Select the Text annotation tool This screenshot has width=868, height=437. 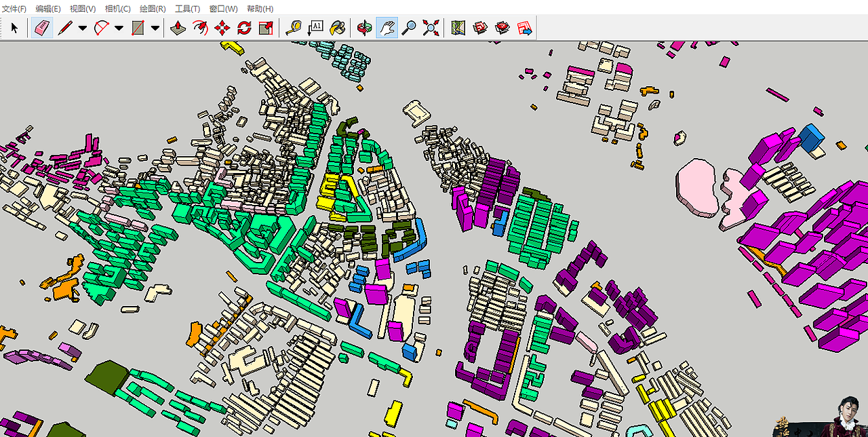pos(315,28)
